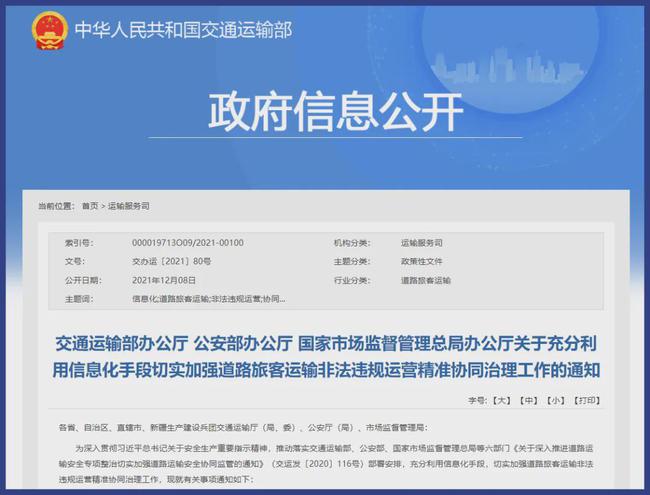Print the page using 打印
The height and width of the screenshot is (495, 650).
coord(588,400)
